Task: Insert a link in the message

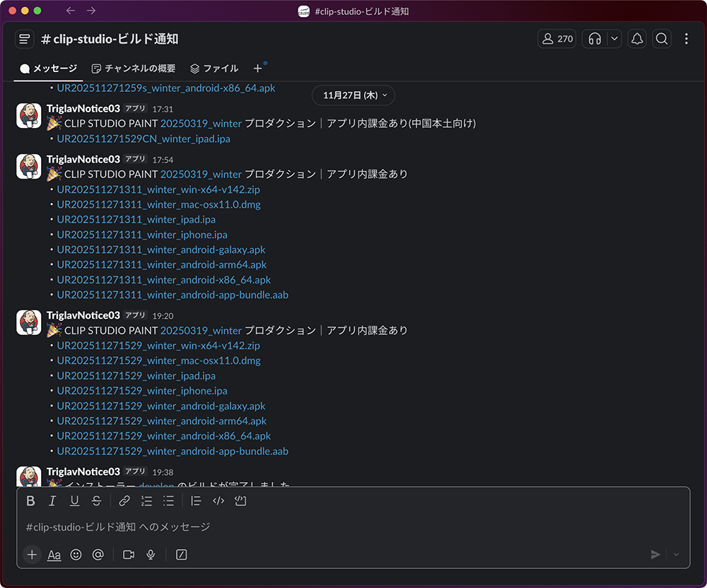Action: click(124, 501)
